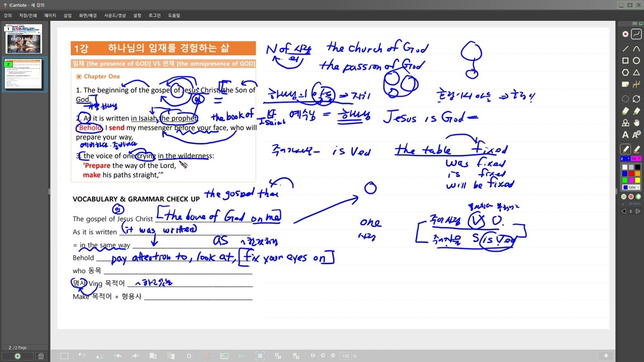Select the straight line tool
The width and height of the screenshot is (644, 362).
coord(625,49)
